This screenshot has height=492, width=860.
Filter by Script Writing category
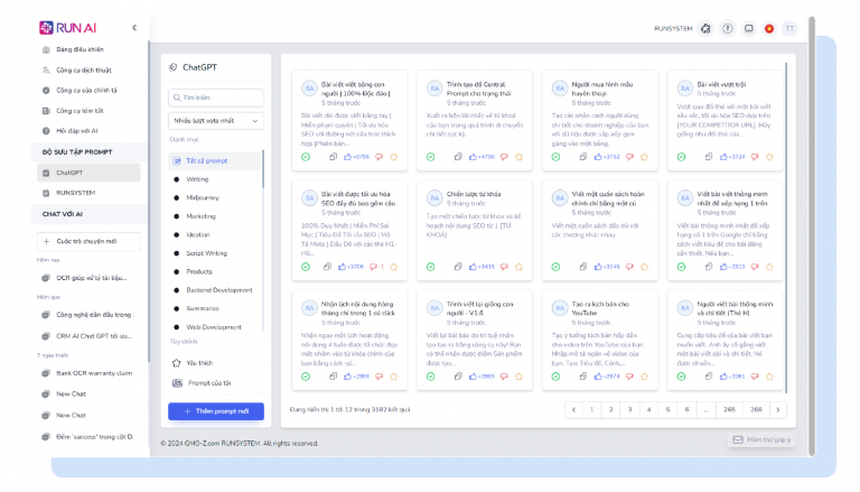pyautogui.click(x=206, y=253)
